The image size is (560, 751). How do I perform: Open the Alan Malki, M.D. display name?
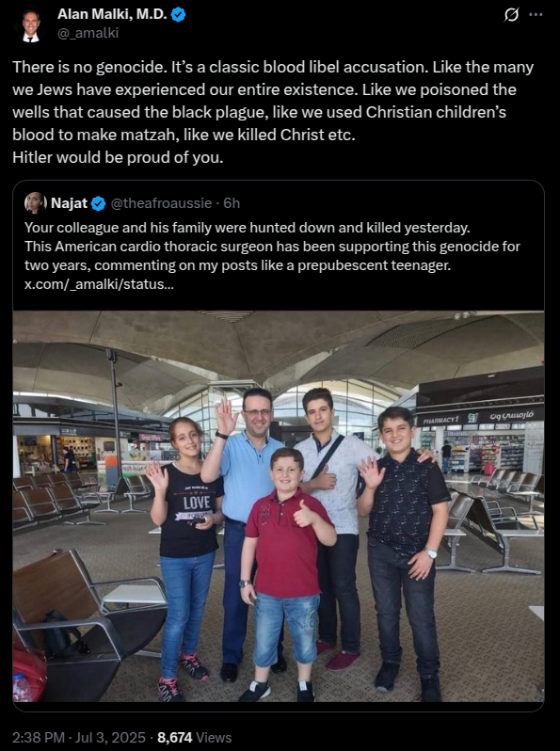tap(112, 14)
